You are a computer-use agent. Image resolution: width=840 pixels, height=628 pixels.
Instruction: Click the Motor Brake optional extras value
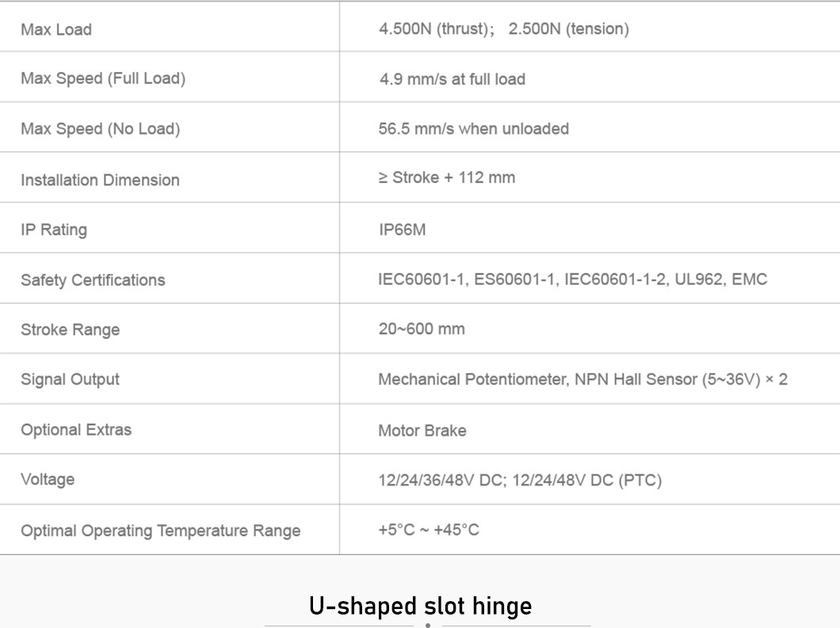tap(422, 431)
